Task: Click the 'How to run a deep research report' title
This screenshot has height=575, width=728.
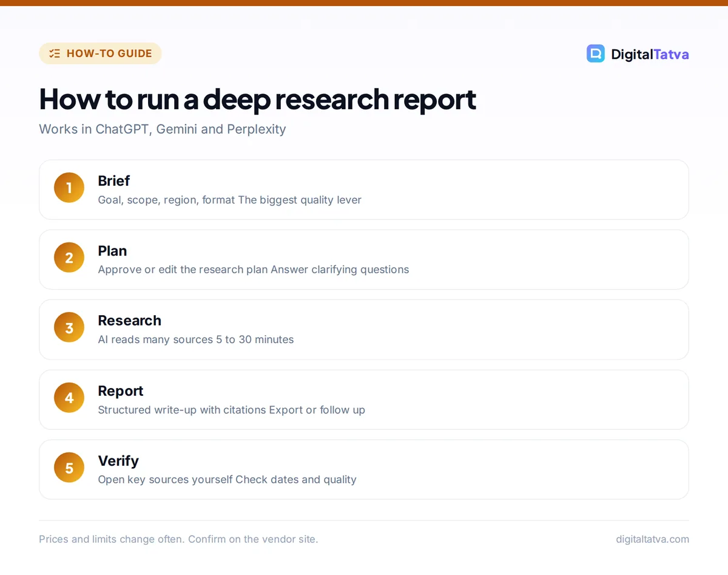Action: point(257,99)
